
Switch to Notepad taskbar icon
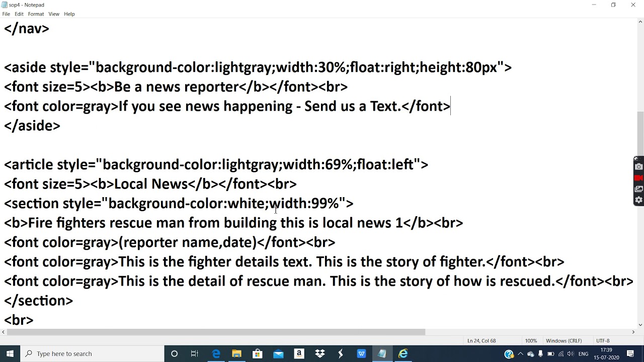click(x=382, y=353)
